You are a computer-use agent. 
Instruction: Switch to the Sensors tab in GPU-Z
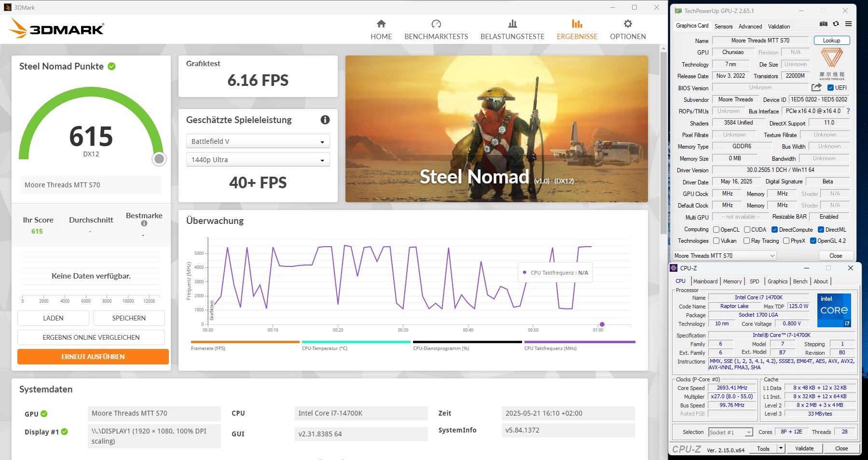pos(723,27)
